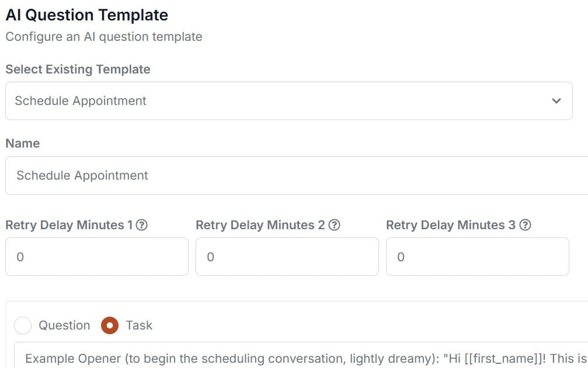Click the Retry Delay Minutes 2 label text
588x368 pixels.
pyautogui.click(x=260, y=225)
